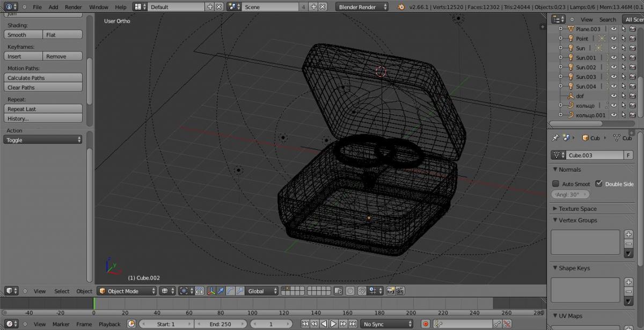Hide Sun.001 using its eye icon
Viewport: 644px width, 330px height.
[x=614, y=58]
